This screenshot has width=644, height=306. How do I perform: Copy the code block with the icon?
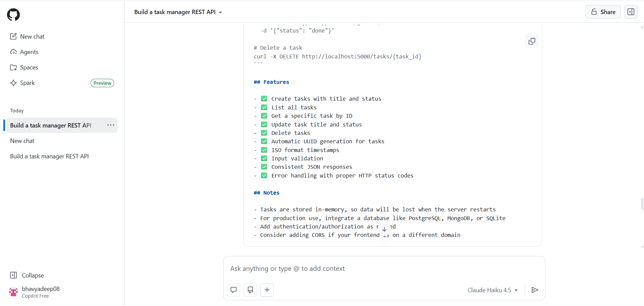click(x=532, y=41)
